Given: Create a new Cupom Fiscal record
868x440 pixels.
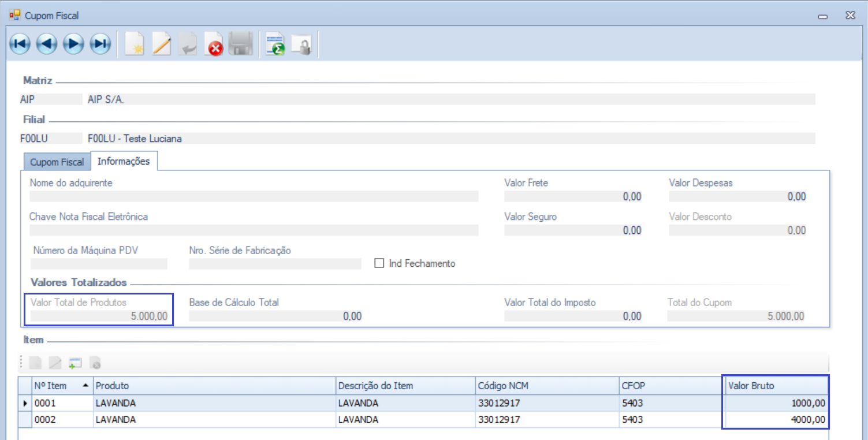Looking at the screenshot, I should click(134, 44).
